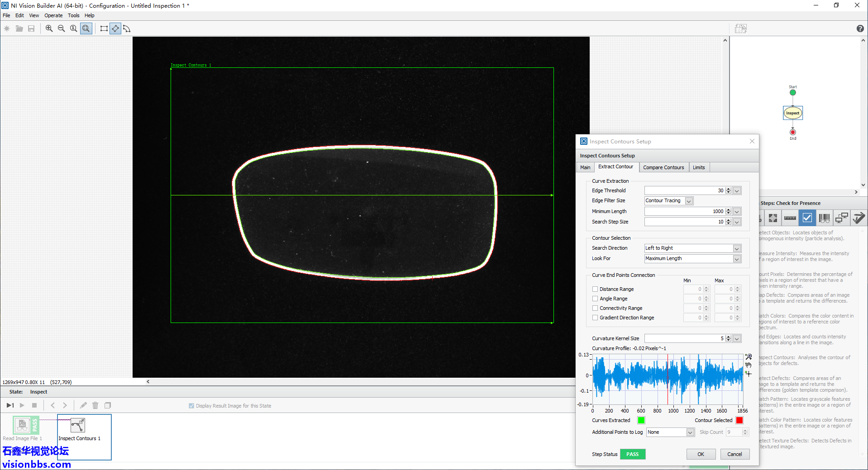The height and width of the screenshot is (470, 868).
Task: Click the OK button
Action: pos(701,454)
